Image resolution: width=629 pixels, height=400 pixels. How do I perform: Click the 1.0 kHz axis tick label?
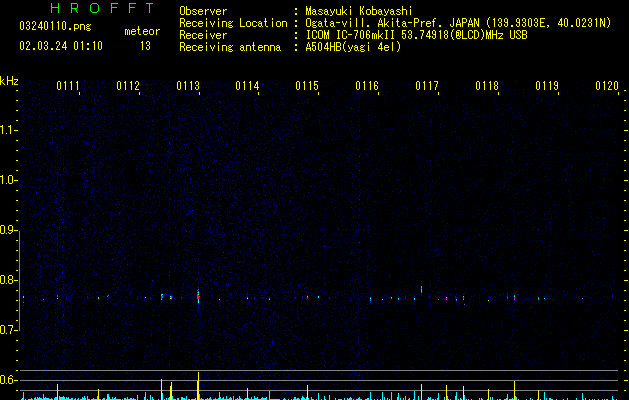pos(8,180)
